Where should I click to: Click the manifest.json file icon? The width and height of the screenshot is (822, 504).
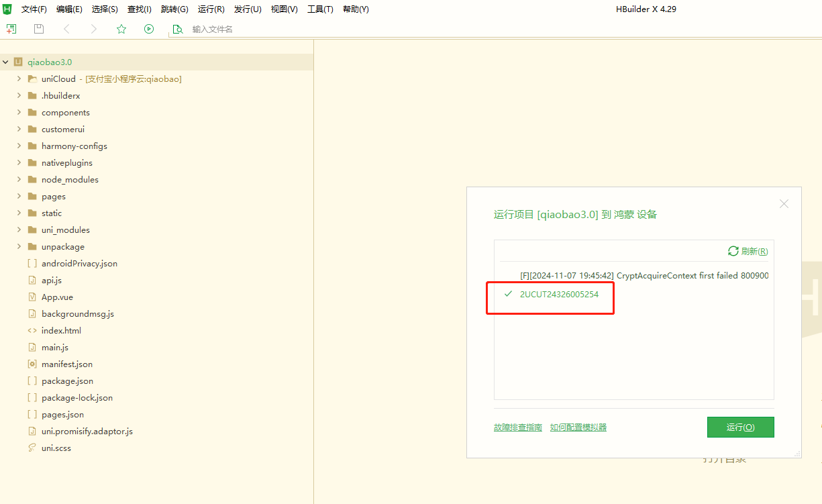[32, 364]
